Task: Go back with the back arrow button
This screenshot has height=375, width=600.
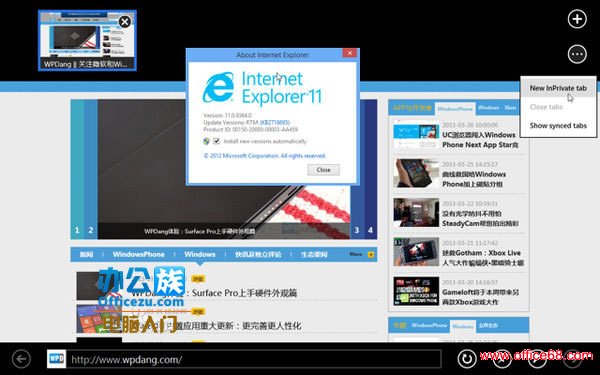Action: coord(21,359)
